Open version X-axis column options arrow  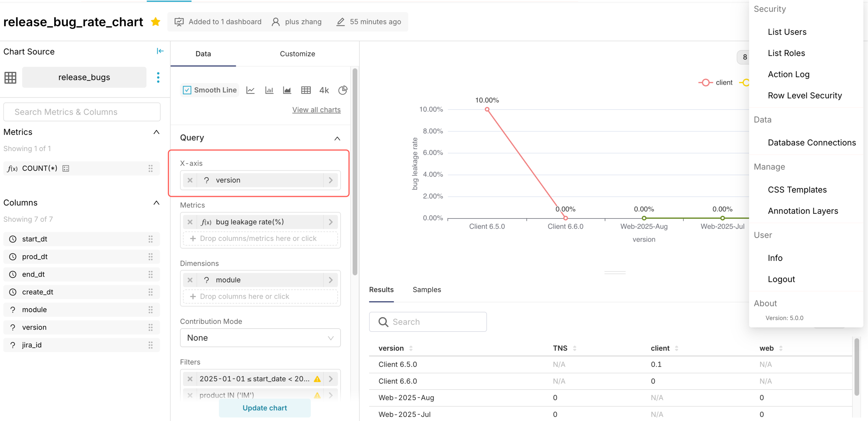330,180
